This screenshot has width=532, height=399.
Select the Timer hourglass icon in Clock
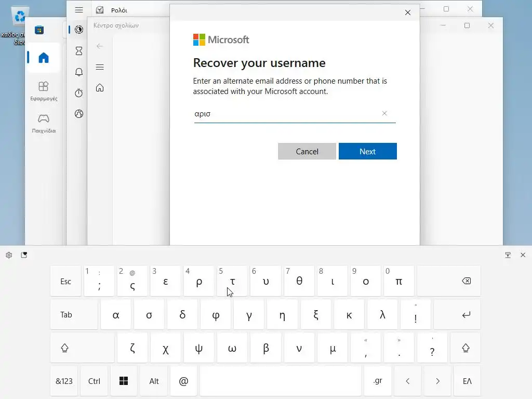pyautogui.click(x=79, y=51)
